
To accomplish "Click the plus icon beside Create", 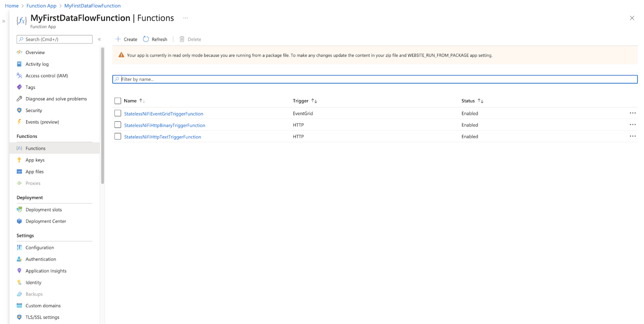I will click(x=118, y=39).
